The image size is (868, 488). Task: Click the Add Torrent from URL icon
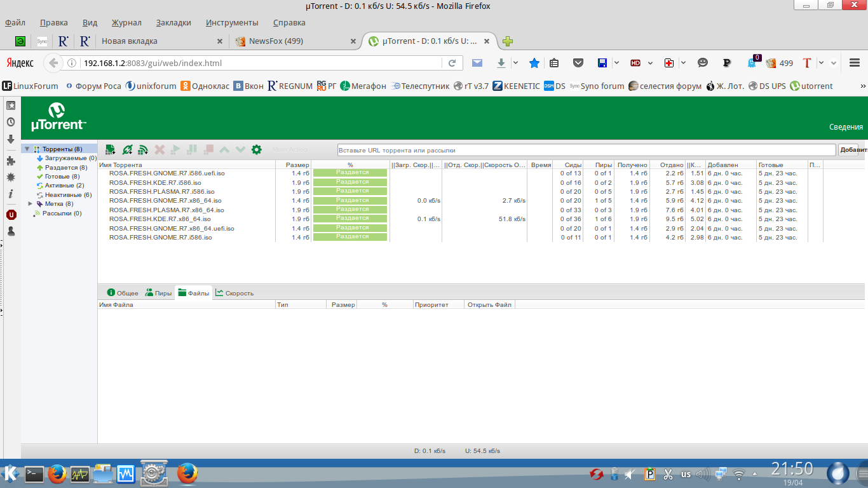point(127,150)
